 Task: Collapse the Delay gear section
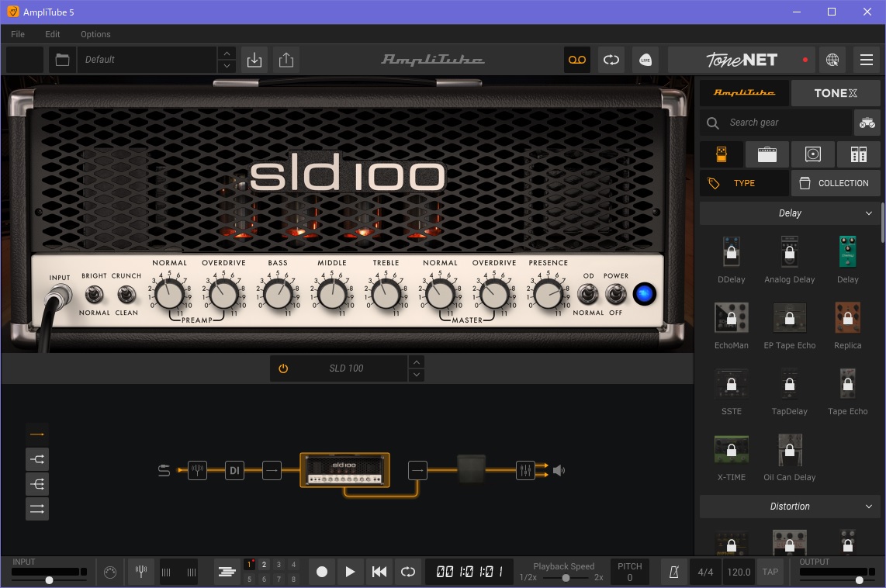tap(869, 213)
